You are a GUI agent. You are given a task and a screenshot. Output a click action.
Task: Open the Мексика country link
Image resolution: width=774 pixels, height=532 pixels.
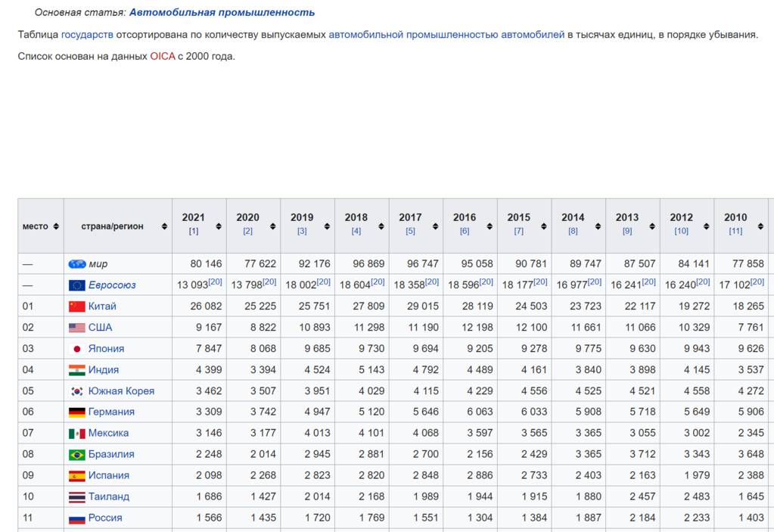tap(109, 434)
